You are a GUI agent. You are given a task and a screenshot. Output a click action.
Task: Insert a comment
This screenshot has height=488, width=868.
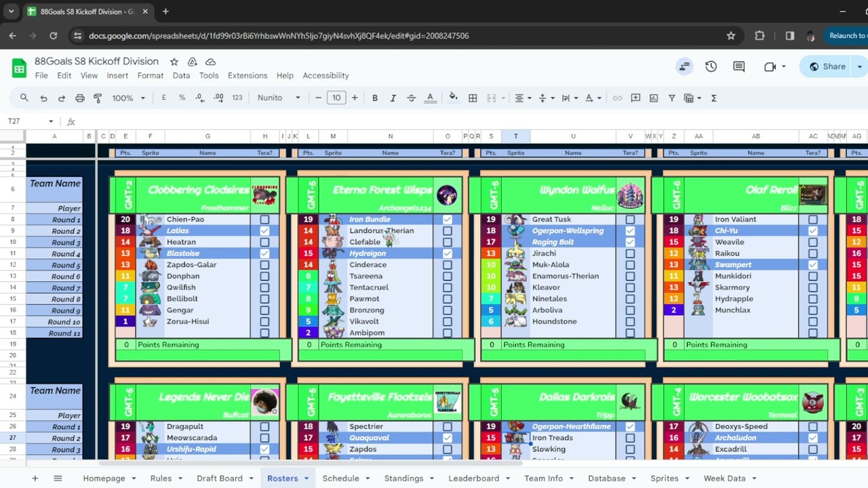point(635,98)
